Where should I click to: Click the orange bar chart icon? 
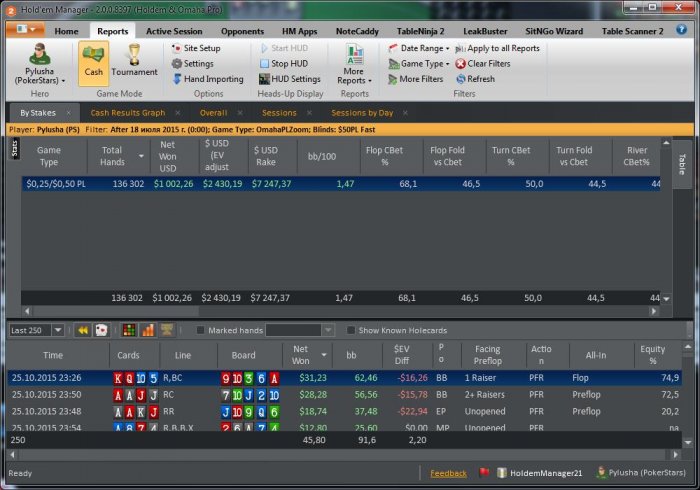coord(148,330)
